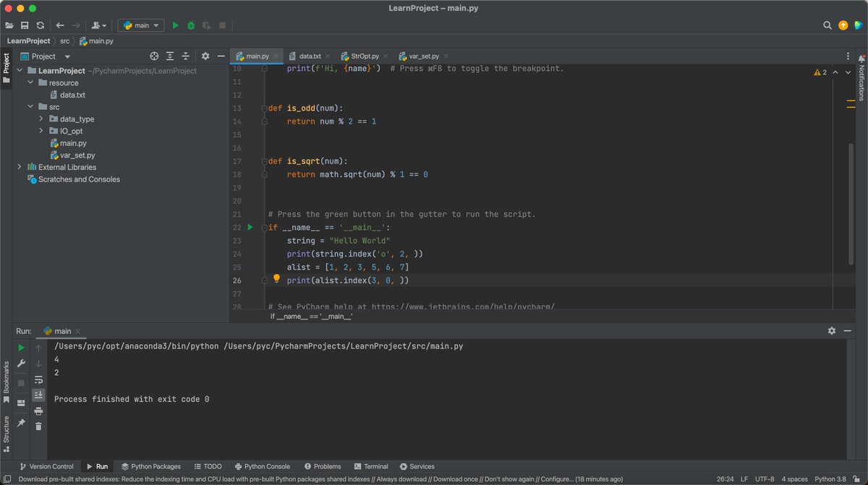This screenshot has width=868, height=485.
Task: Open Run panel settings gear
Action: (832, 330)
